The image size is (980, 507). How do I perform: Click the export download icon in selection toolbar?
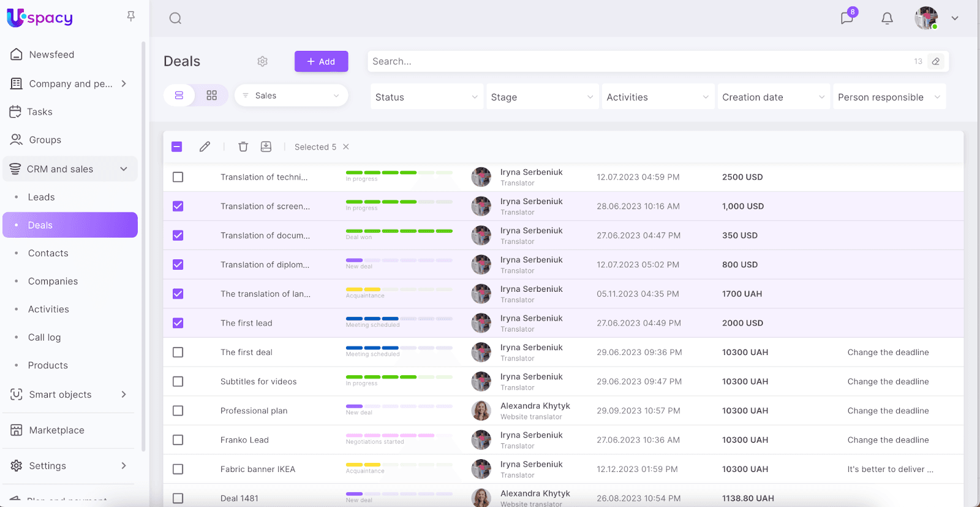click(x=266, y=147)
